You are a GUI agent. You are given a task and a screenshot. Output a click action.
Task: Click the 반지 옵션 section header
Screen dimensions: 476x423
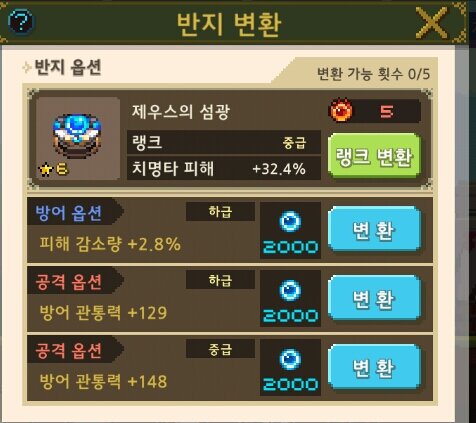[68, 68]
